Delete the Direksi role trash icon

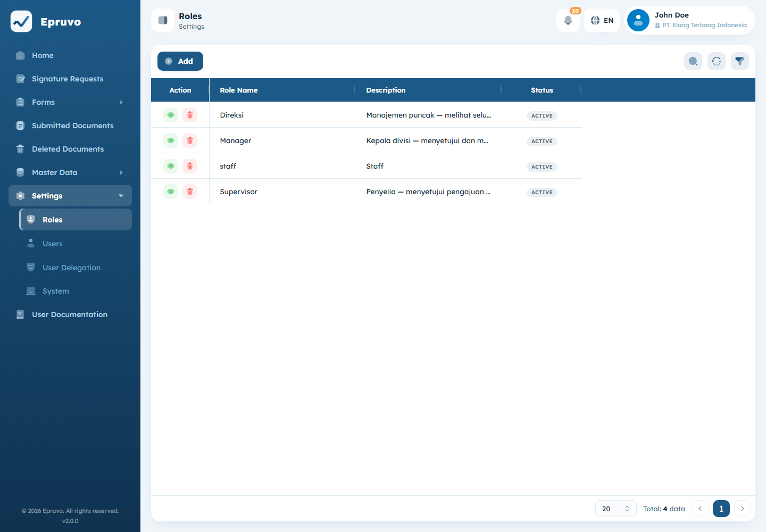click(190, 115)
